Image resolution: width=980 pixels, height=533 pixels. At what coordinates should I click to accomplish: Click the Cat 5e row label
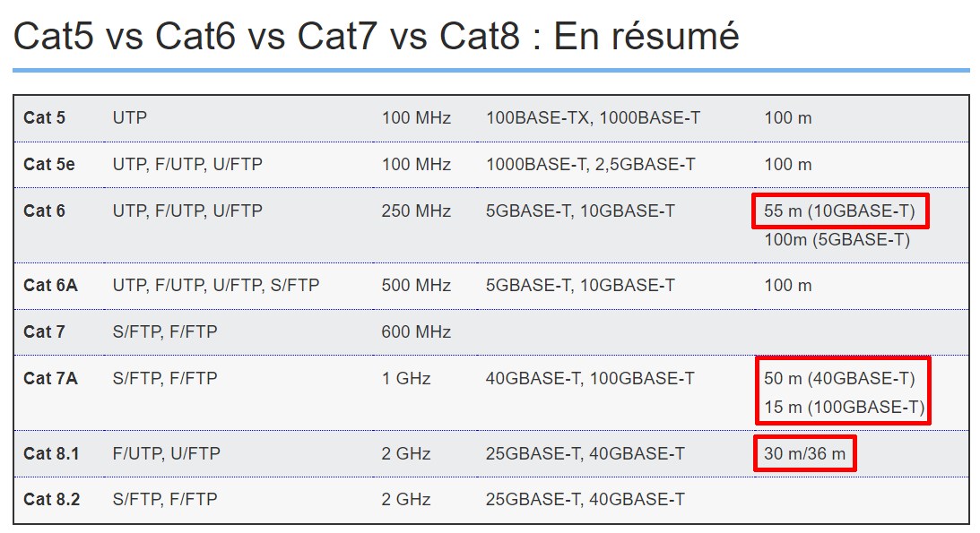pyautogui.click(x=48, y=164)
